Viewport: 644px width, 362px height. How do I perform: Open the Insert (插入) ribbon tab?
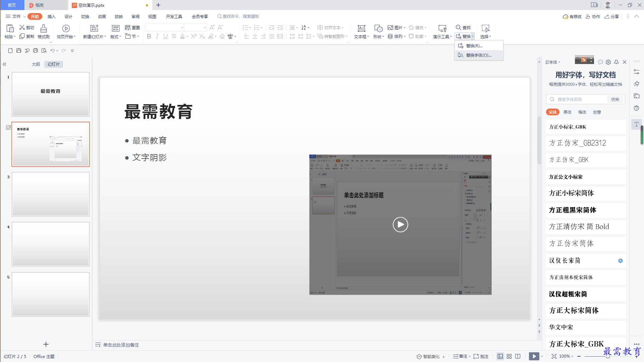tap(51, 16)
